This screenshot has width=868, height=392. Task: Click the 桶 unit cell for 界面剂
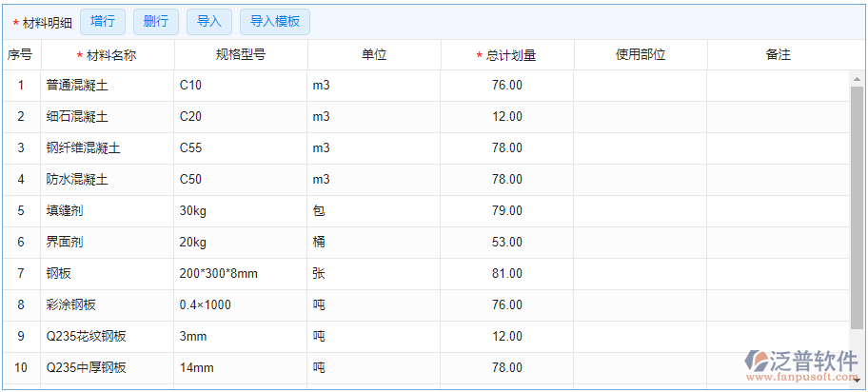coord(373,243)
